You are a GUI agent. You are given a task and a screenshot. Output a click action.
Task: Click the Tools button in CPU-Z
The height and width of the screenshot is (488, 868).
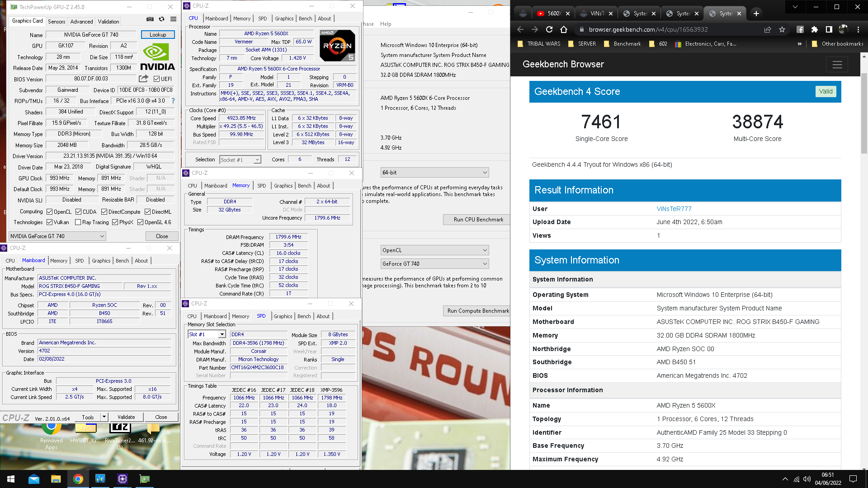tap(88, 417)
